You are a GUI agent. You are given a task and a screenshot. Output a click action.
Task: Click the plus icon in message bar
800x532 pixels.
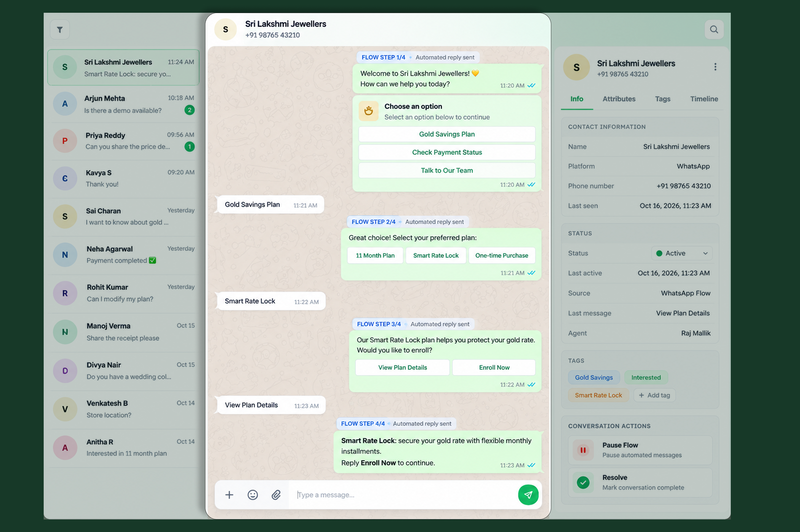(x=229, y=495)
